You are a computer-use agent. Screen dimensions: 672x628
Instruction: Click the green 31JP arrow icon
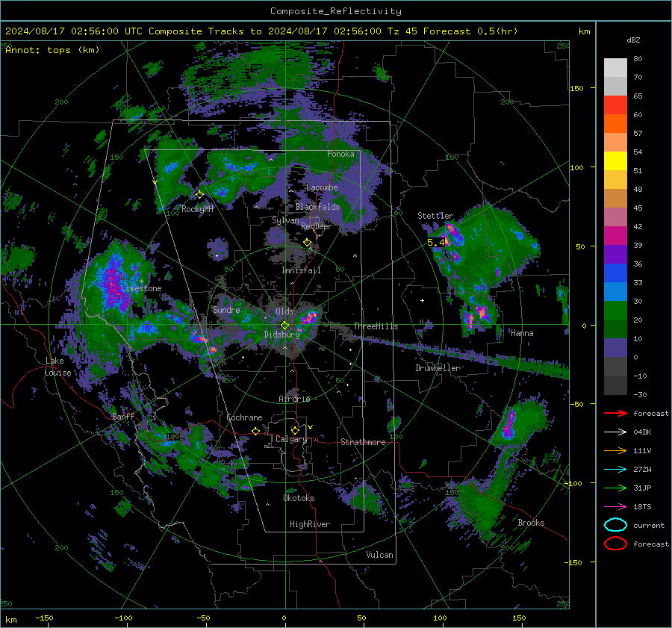point(615,488)
